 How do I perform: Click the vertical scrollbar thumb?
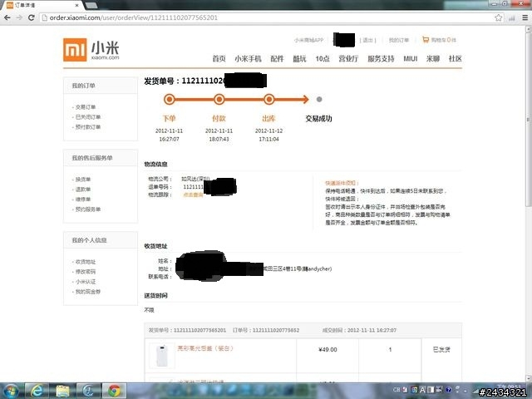point(528,119)
